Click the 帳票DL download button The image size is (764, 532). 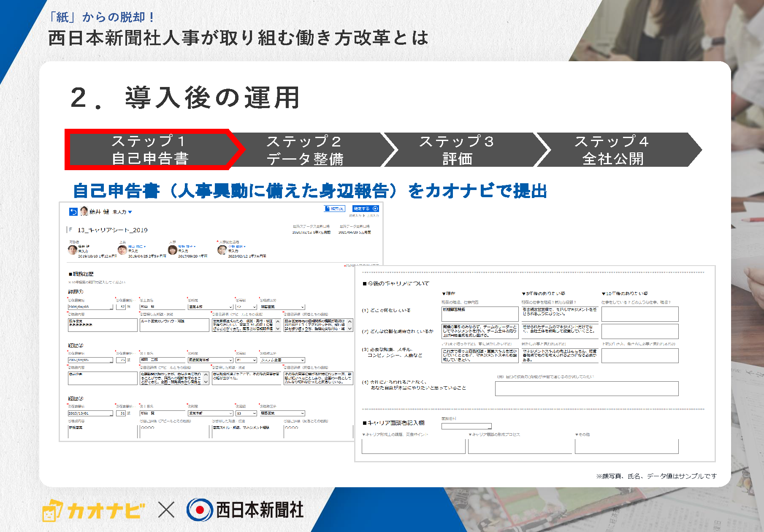(x=335, y=209)
